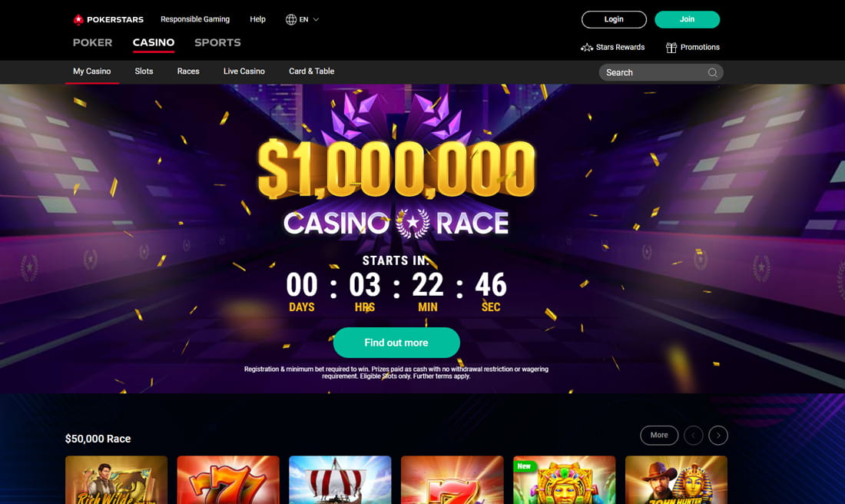Click the Find out more button

pos(396,343)
